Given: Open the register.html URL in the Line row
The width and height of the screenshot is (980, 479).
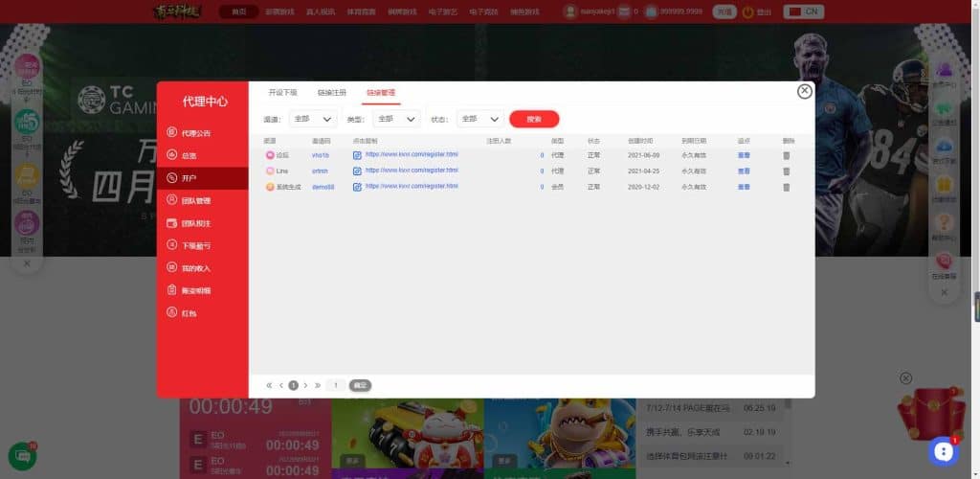Looking at the screenshot, I should (412, 171).
